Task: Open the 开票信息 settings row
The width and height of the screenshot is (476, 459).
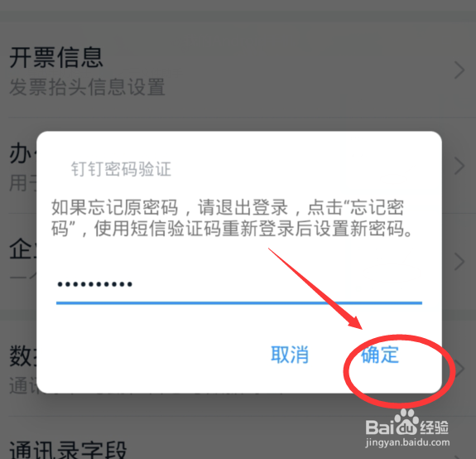Action: click(238, 70)
